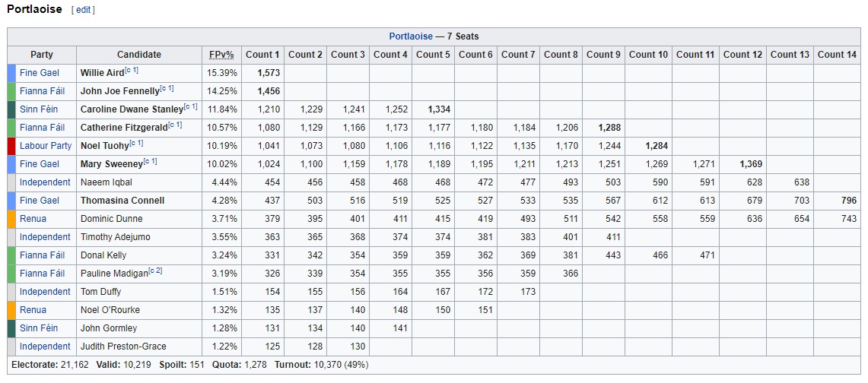Image resolution: width=868 pixels, height=383 pixels.
Task: Click Noel Tuohy's Count 10 value 1,284
Action: click(x=657, y=146)
